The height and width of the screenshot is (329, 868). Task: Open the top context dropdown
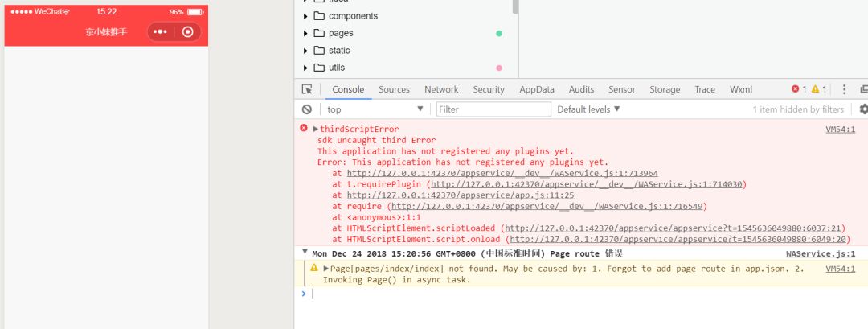[375, 109]
